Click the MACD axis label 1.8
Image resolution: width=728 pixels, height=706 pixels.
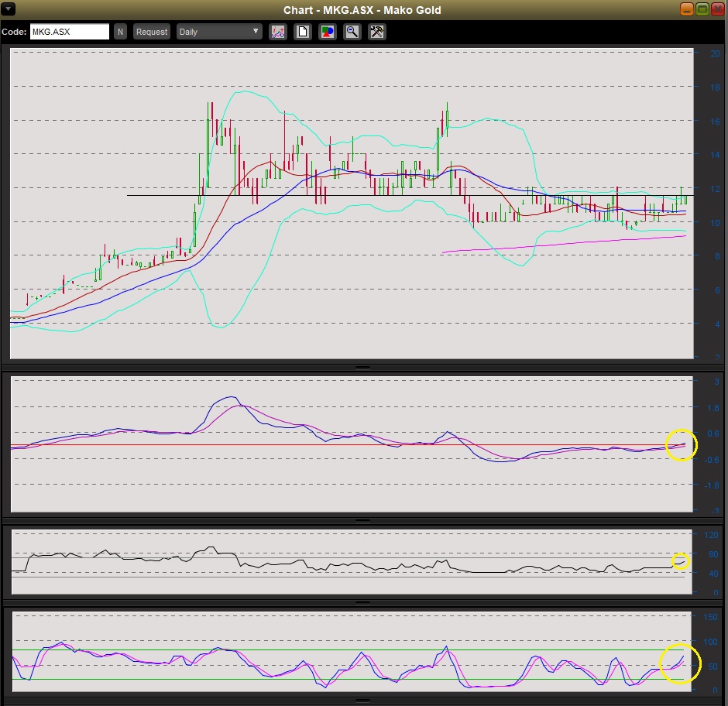tap(713, 408)
